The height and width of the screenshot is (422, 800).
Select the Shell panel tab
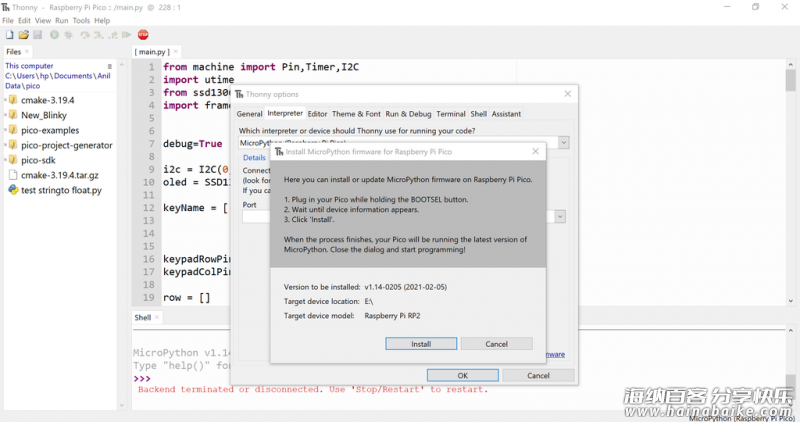point(142,317)
